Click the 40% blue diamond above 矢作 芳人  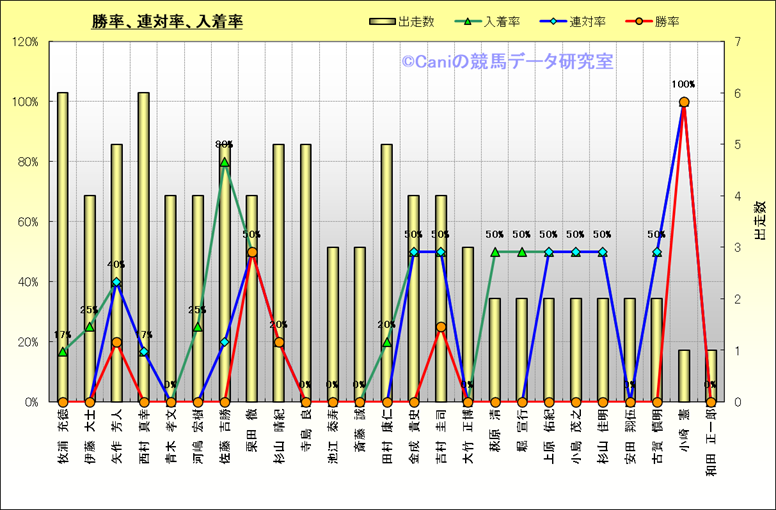point(117,283)
